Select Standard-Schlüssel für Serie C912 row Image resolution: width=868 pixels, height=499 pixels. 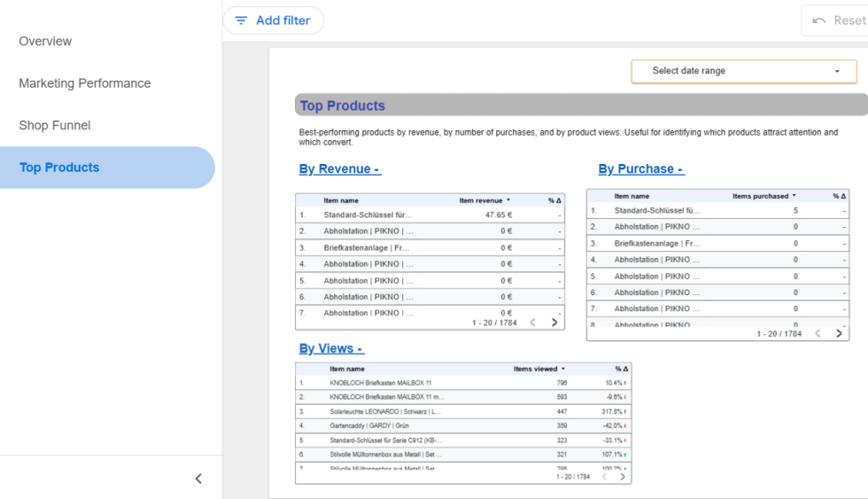pyautogui.click(x=463, y=441)
